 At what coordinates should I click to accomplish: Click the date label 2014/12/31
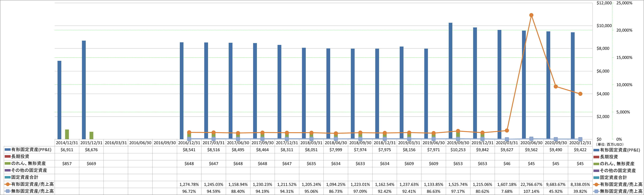click(x=67, y=143)
